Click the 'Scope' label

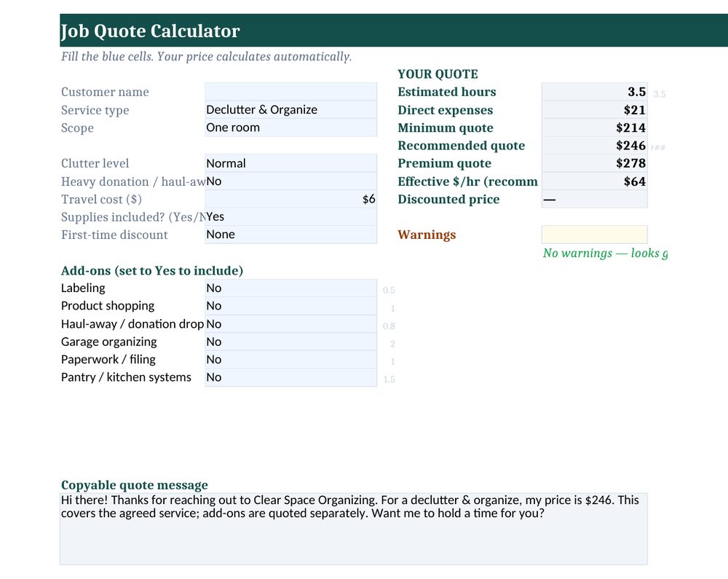click(77, 128)
